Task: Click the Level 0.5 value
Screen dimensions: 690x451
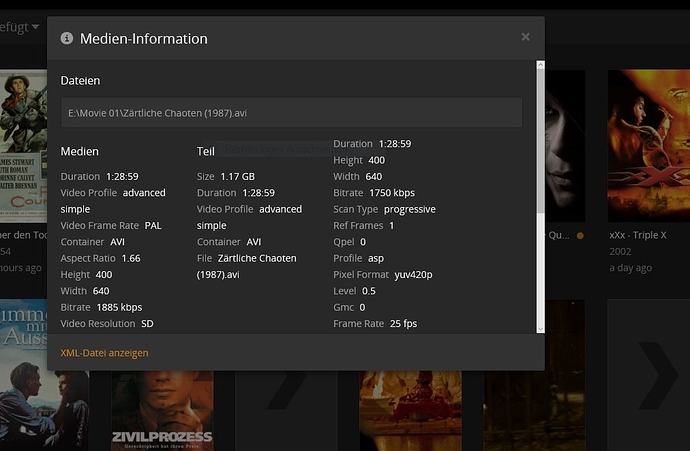Action: point(369,291)
